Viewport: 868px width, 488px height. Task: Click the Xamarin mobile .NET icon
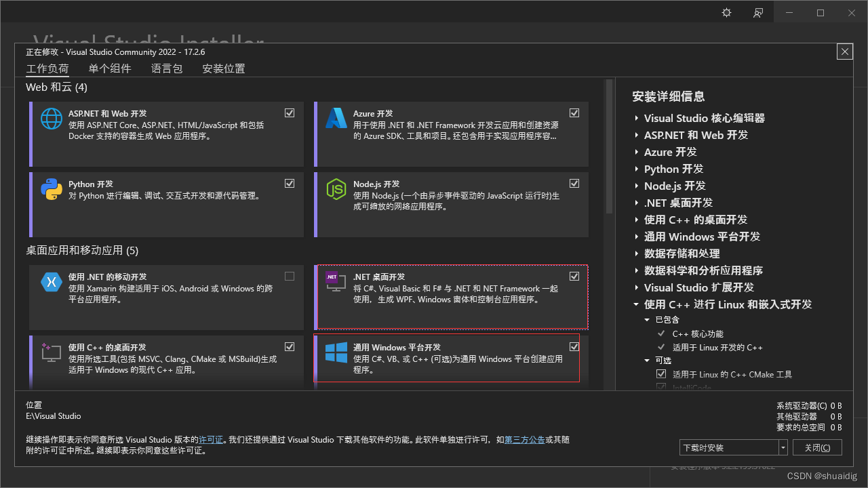click(52, 282)
